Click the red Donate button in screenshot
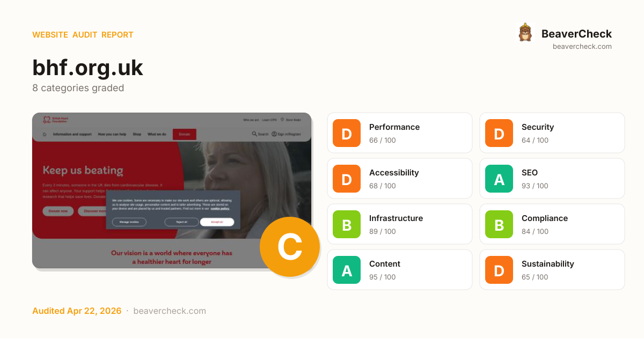The height and width of the screenshot is (338, 644). click(184, 134)
